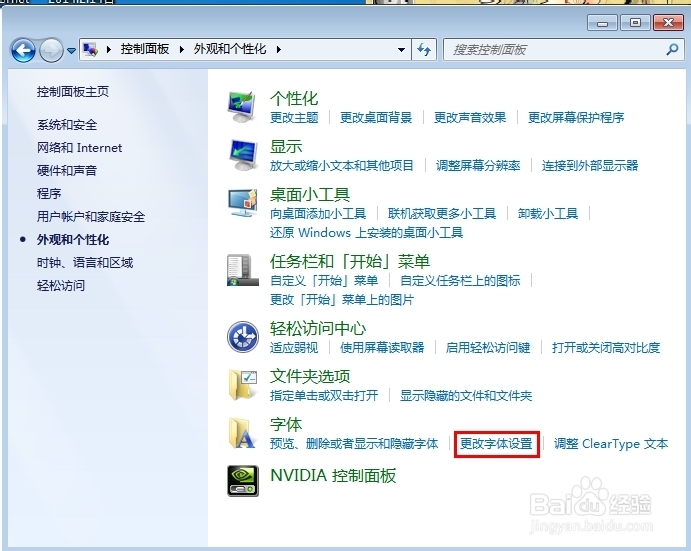
Task: Click the Folder Options (文件夹选项) icon
Action: pyautogui.click(x=243, y=385)
